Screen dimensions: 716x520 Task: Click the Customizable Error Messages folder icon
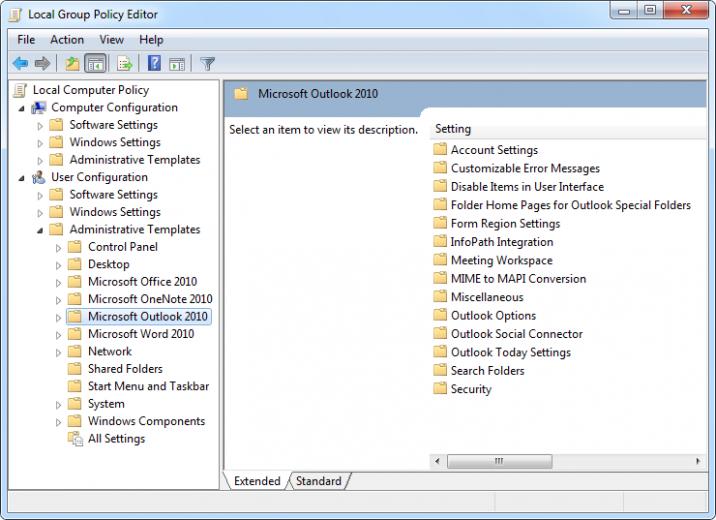click(x=440, y=168)
